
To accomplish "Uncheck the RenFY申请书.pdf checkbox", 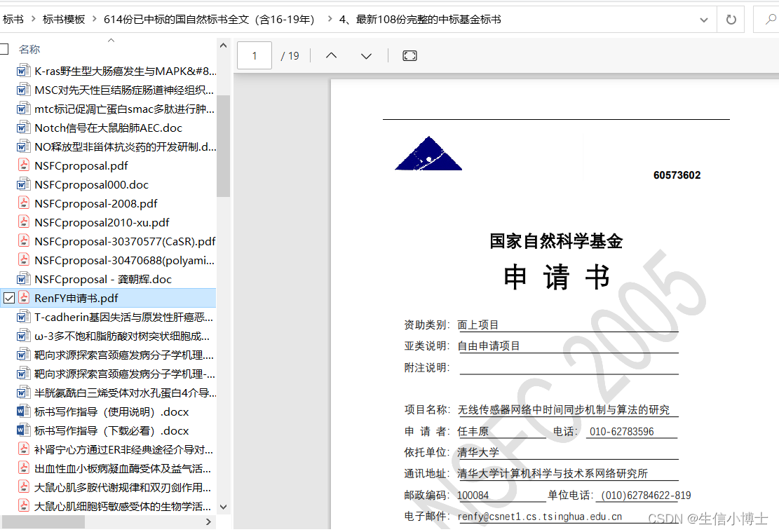I will pos(9,298).
